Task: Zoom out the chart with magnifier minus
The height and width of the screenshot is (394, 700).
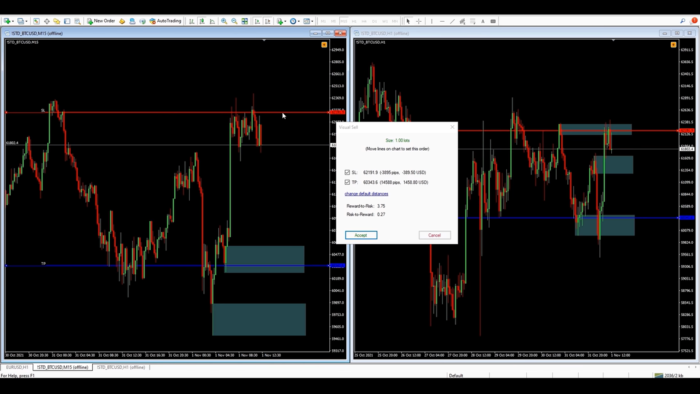Action: [x=234, y=21]
